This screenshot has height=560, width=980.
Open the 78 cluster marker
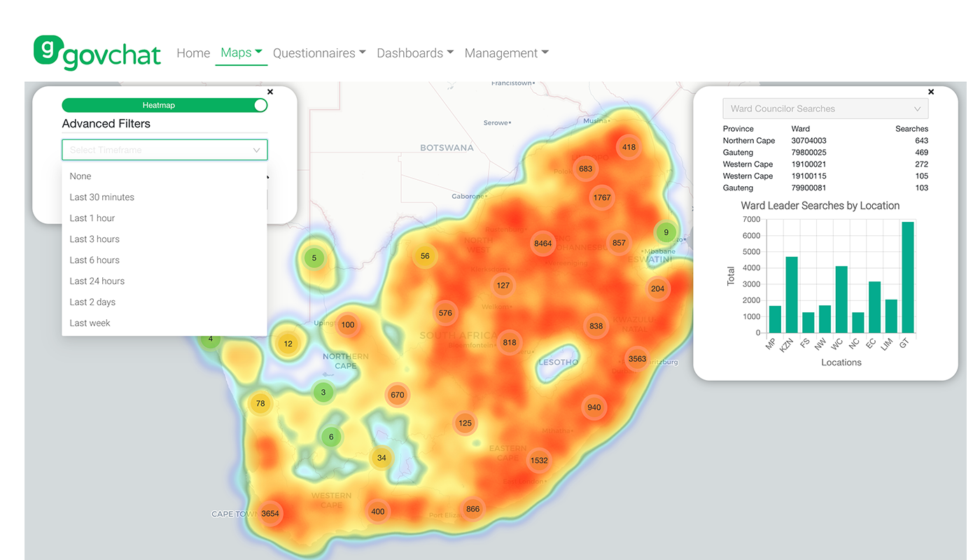point(260,403)
